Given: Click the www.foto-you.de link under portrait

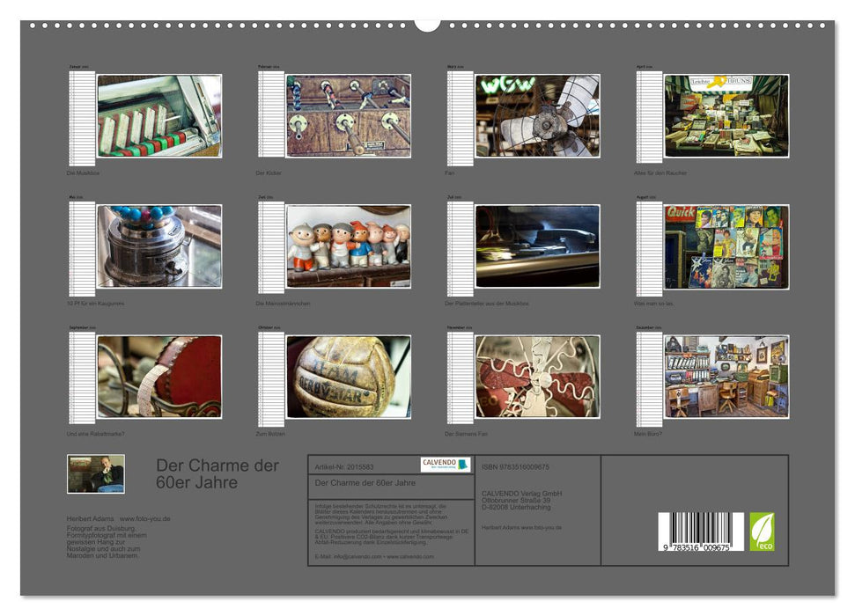Looking at the screenshot, I should [145, 519].
